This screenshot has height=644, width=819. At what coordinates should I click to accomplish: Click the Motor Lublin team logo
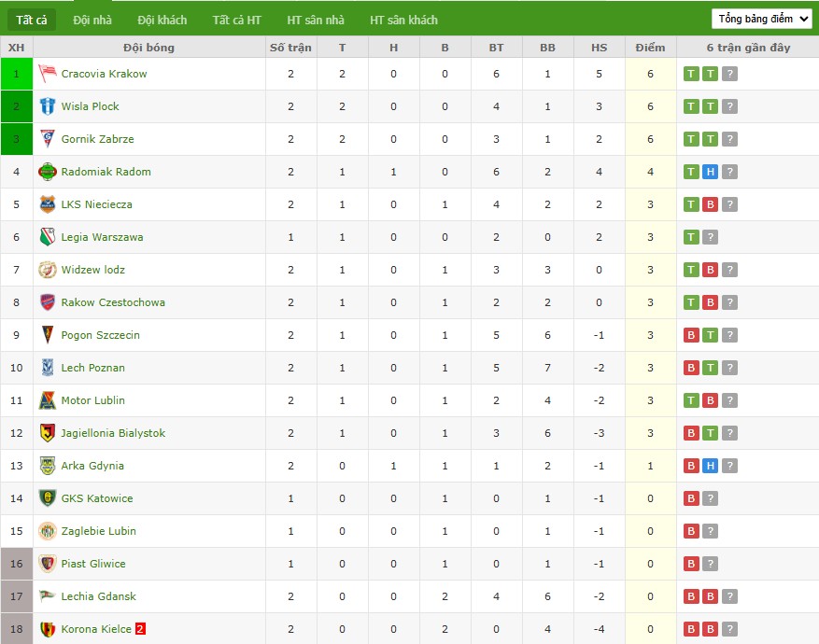coord(48,400)
